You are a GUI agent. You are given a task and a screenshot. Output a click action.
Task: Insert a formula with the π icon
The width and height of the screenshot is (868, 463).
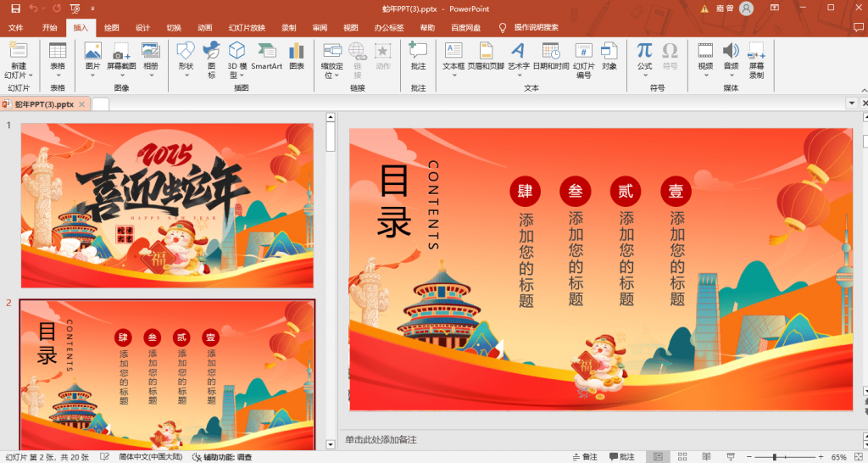[x=645, y=56]
